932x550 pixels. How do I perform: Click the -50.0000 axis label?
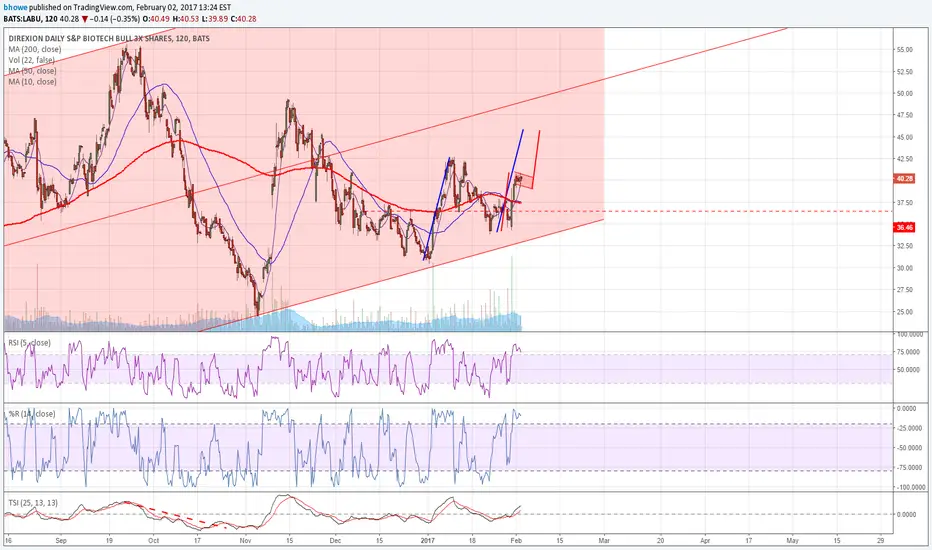(x=909, y=448)
